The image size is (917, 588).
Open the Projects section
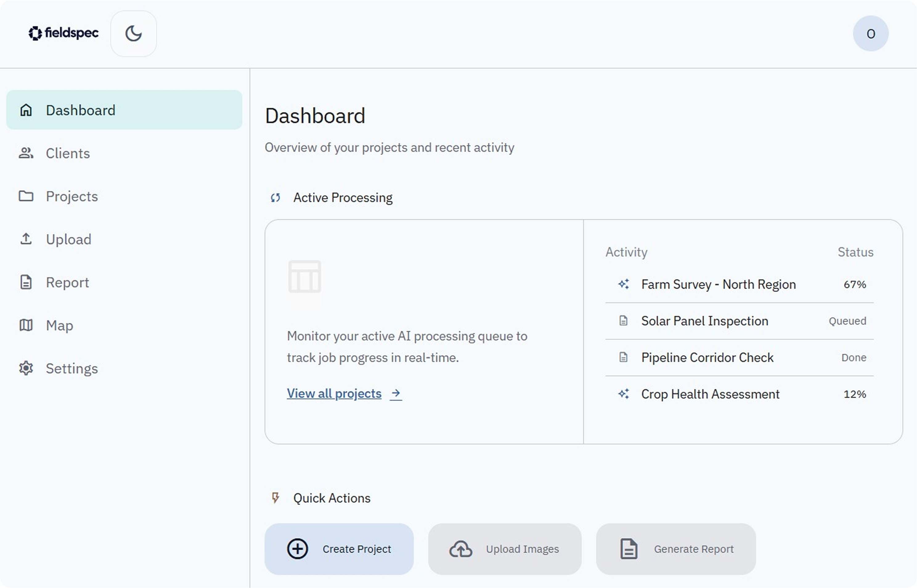click(124, 196)
